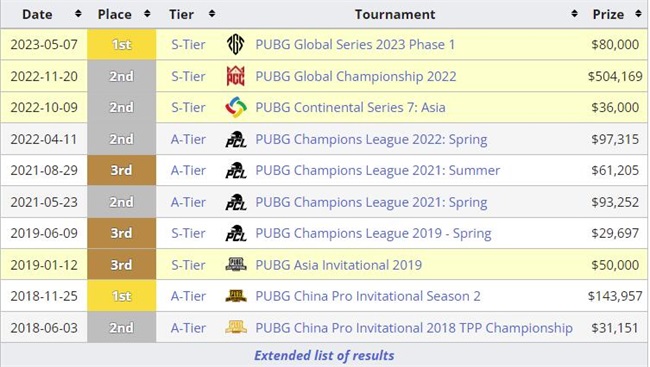Click PCL icon for Champions League 2019 - Spring
The width and height of the screenshot is (650, 367).
point(236,233)
